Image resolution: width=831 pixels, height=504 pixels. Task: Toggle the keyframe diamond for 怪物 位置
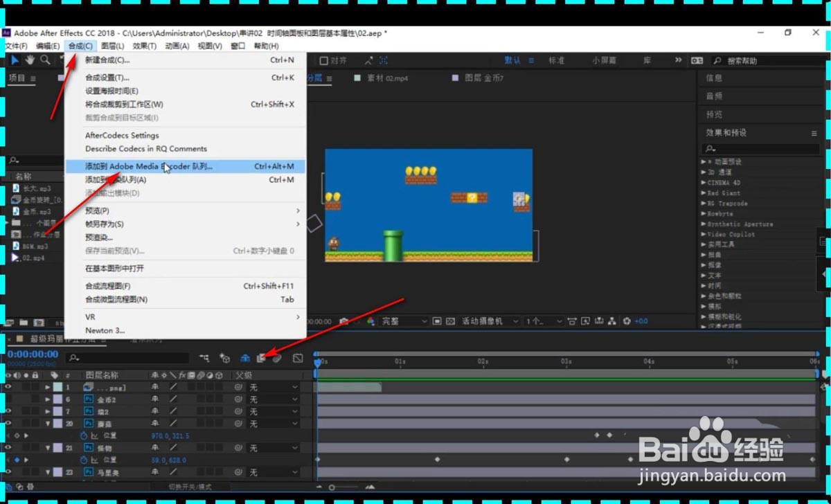click(x=17, y=460)
